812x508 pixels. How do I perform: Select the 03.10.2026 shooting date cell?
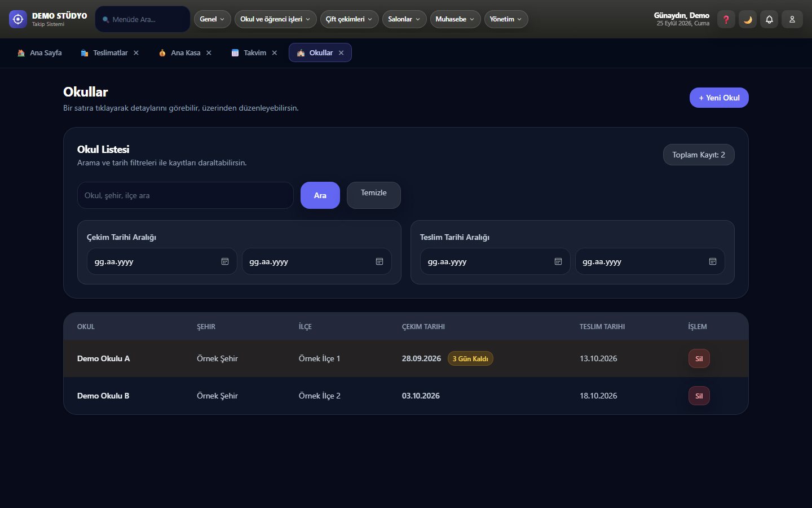[x=421, y=396]
